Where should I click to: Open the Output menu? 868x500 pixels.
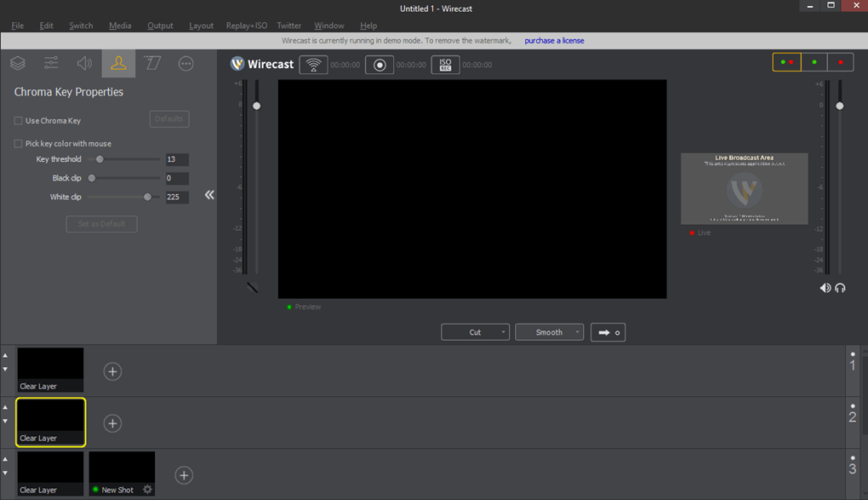(160, 26)
